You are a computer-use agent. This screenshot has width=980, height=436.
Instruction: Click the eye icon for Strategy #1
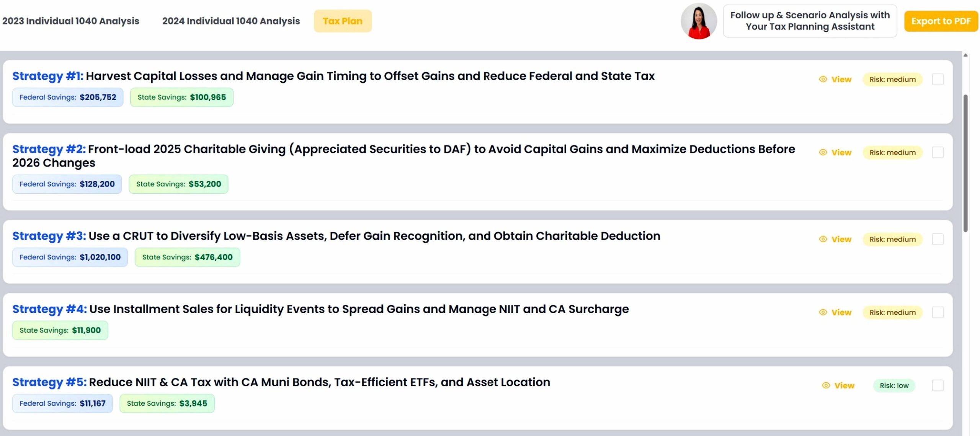(x=823, y=79)
